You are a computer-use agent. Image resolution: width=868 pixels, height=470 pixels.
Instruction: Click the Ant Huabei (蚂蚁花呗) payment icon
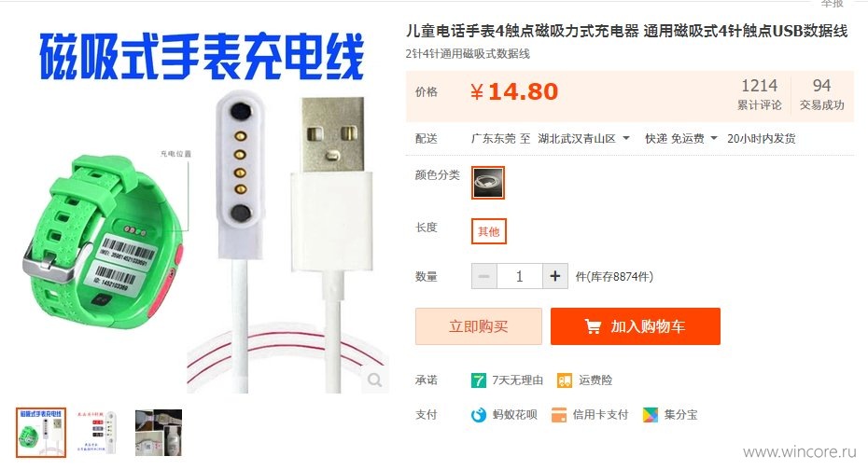[x=478, y=415]
